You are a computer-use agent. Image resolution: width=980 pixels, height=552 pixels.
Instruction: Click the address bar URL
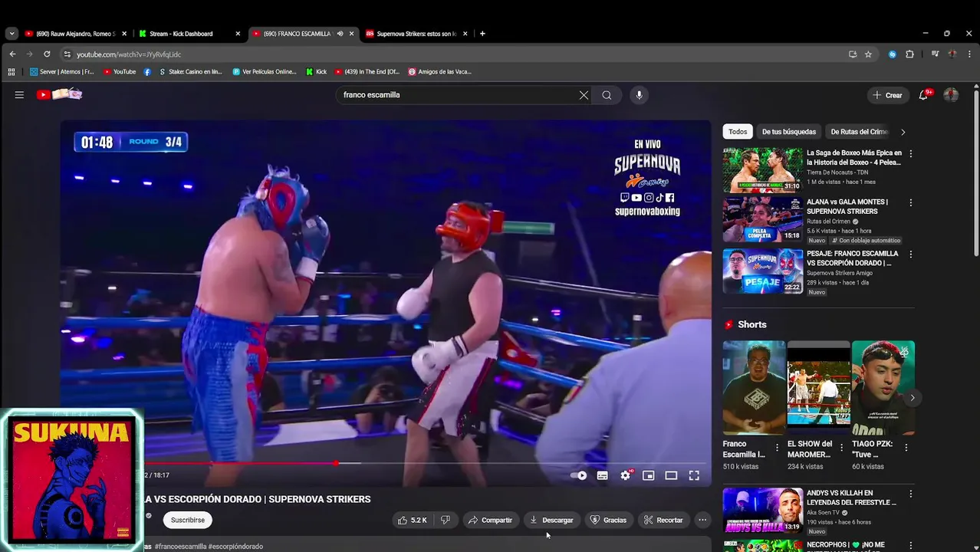coord(129,54)
